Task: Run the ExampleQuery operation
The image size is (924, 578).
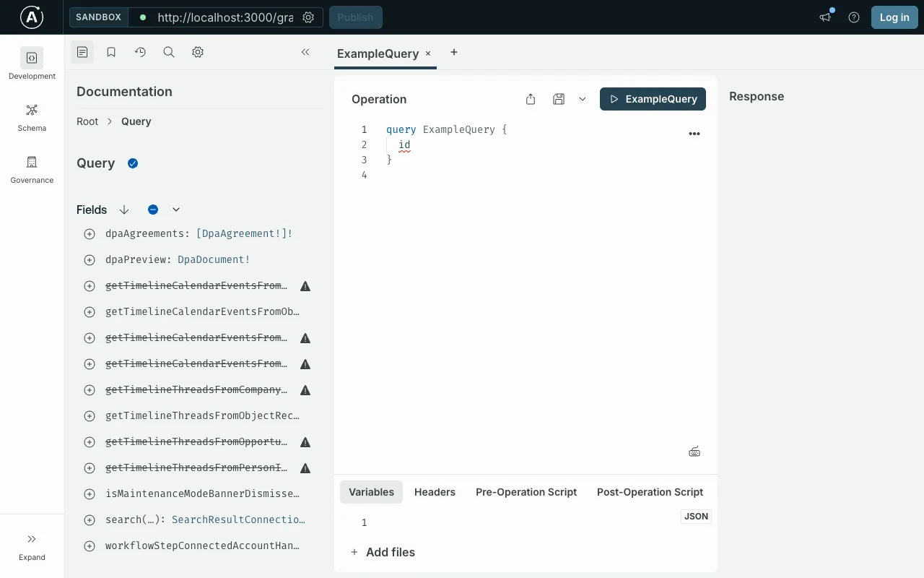Action: (x=653, y=99)
